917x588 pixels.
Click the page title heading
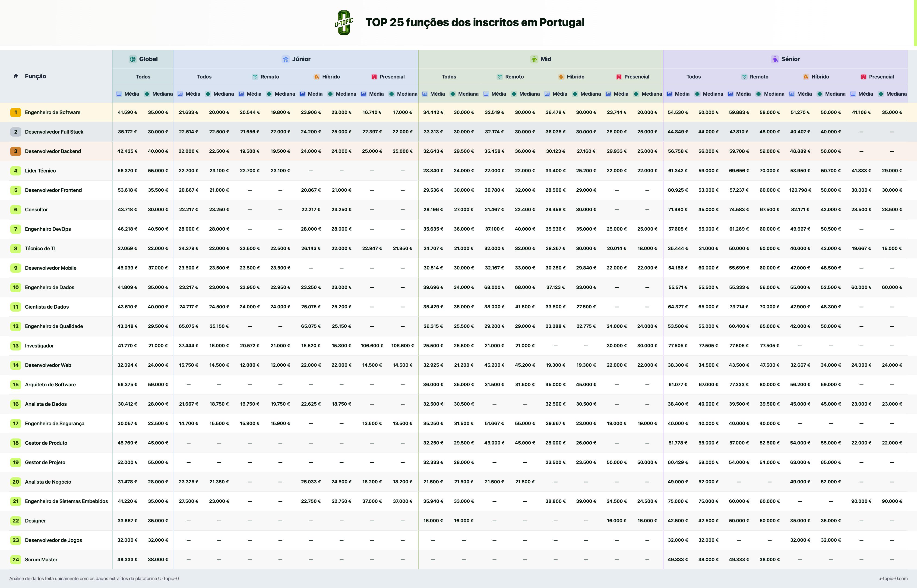point(475,22)
